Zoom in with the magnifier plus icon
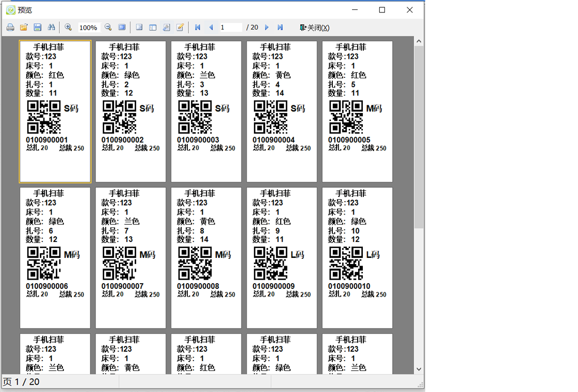Viewport: 578px width, 392px height. [68, 27]
